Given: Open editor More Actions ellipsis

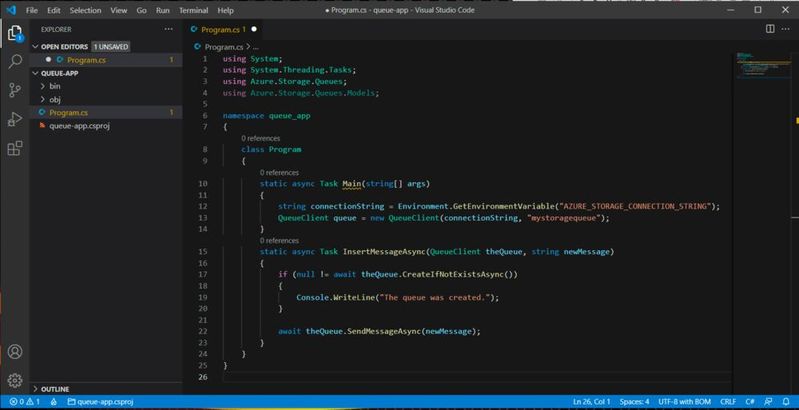Looking at the screenshot, I should coord(785,29).
